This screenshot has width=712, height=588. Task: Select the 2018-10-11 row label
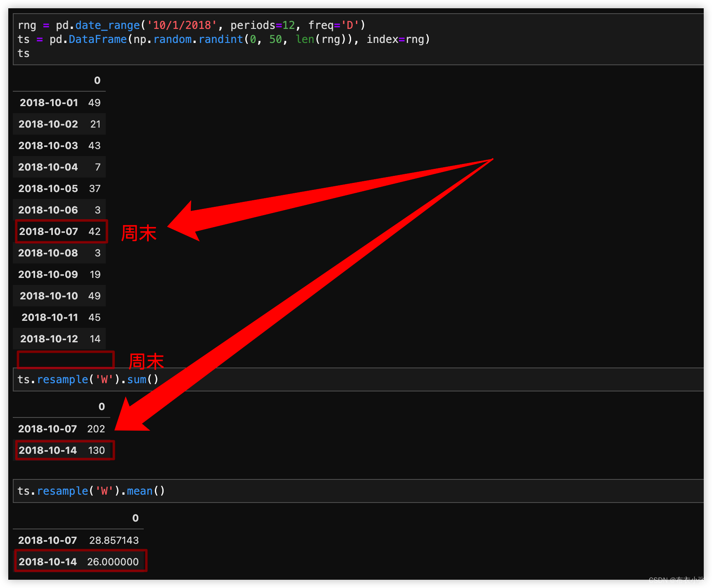point(50,318)
